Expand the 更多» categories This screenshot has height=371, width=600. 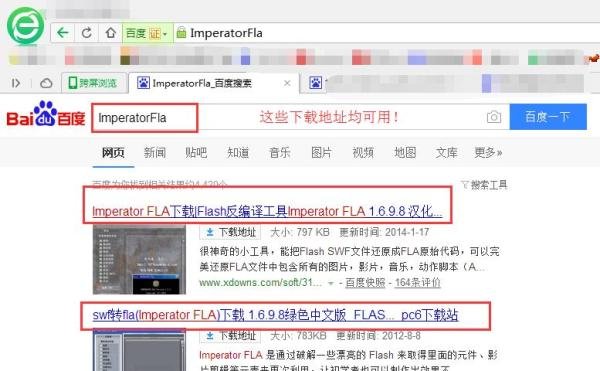pyautogui.click(x=488, y=153)
